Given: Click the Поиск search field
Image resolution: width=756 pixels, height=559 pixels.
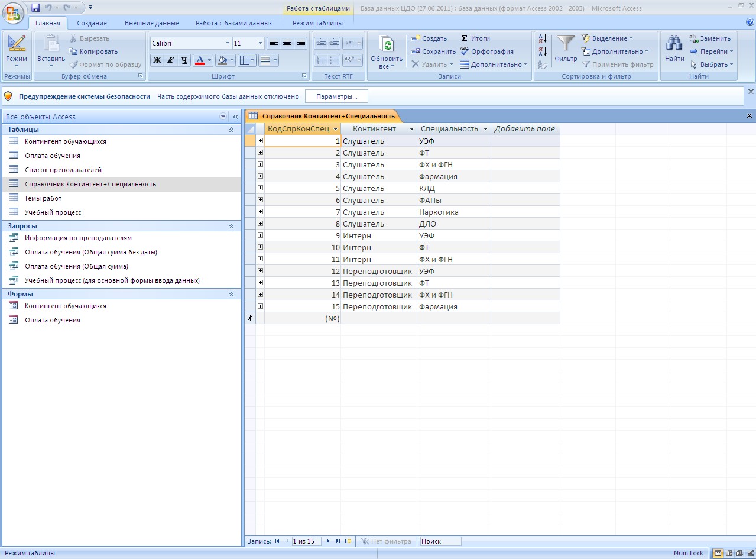Looking at the screenshot, I should click(440, 541).
